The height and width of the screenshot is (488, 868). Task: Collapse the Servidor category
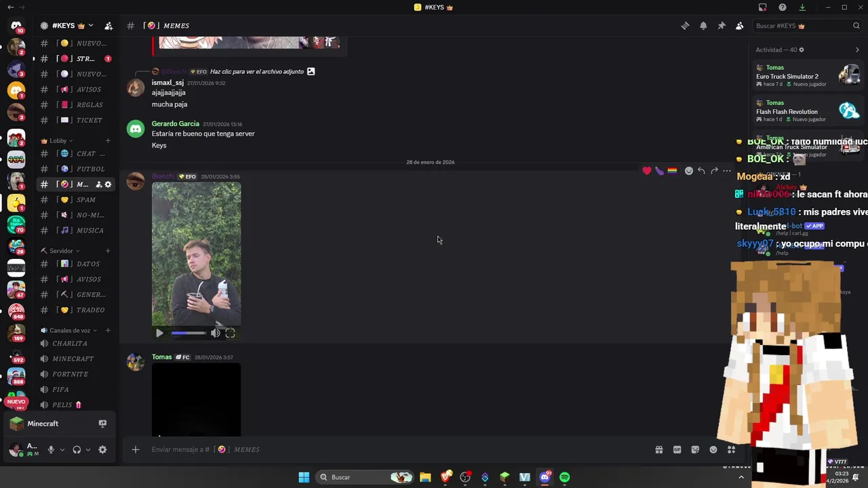[60, 251]
